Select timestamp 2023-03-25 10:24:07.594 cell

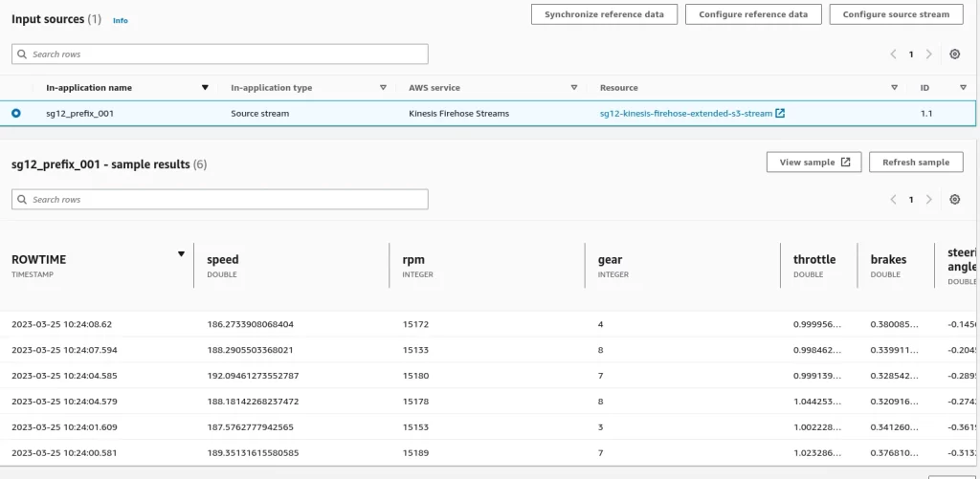pyautogui.click(x=64, y=350)
